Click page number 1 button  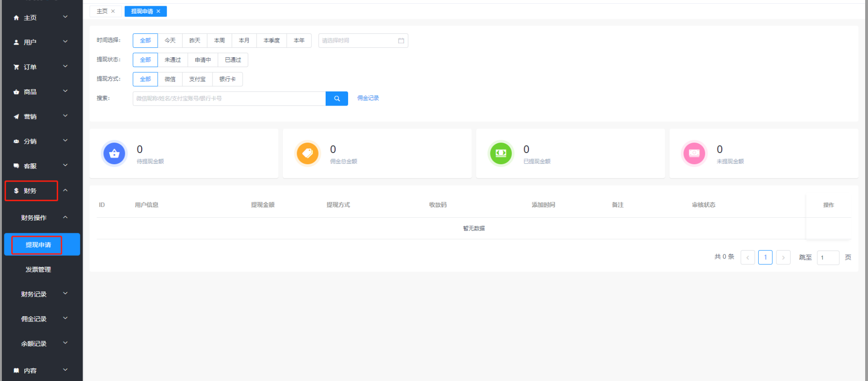click(765, 257)
